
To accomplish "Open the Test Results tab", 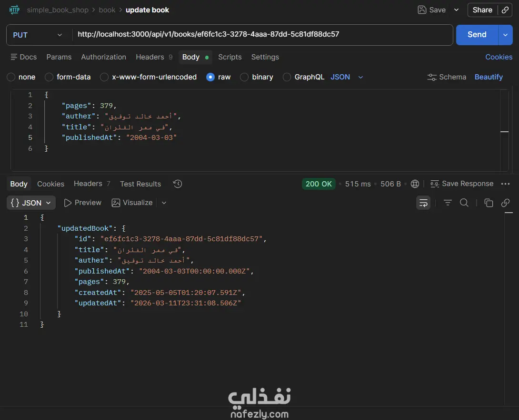I will [140, 184].
